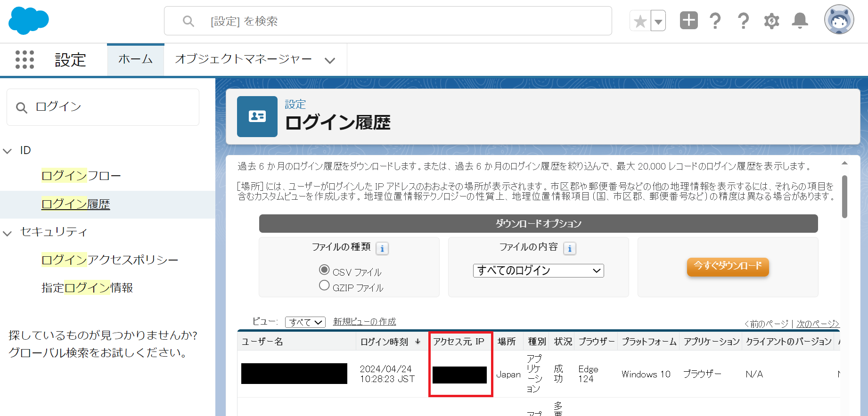The width and height of the screenshot is (868, 416).
Task: View notifications bell
Action: [800, 21]
